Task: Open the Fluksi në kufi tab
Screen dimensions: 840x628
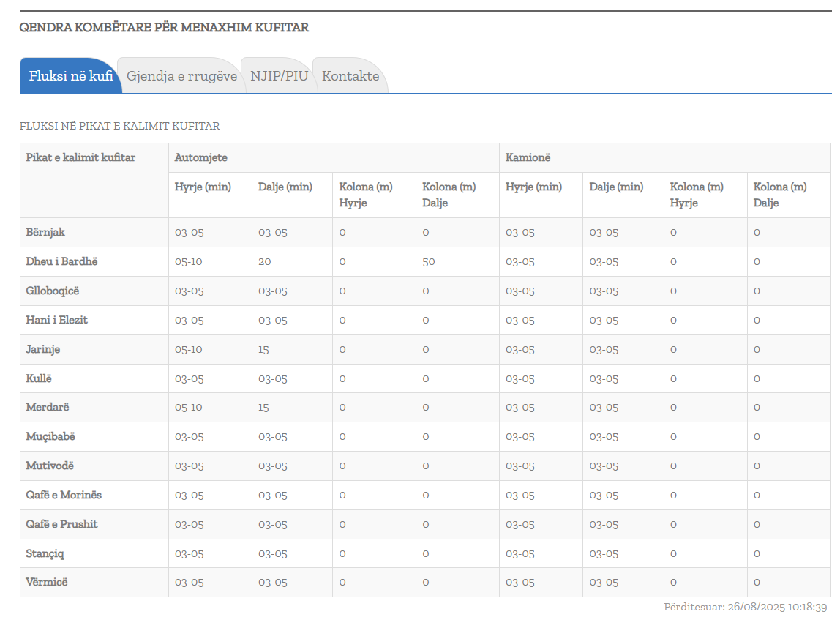Action: coord(71,76)
